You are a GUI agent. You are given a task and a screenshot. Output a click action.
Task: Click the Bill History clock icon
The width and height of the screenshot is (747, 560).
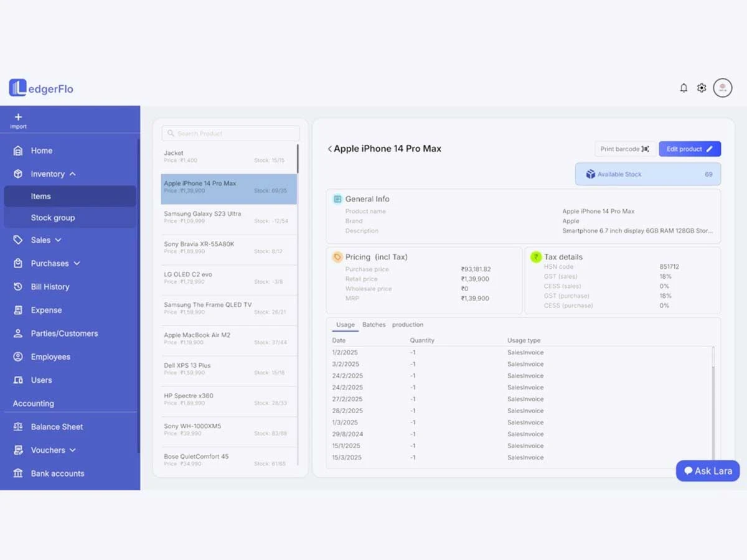pos(18,287)
